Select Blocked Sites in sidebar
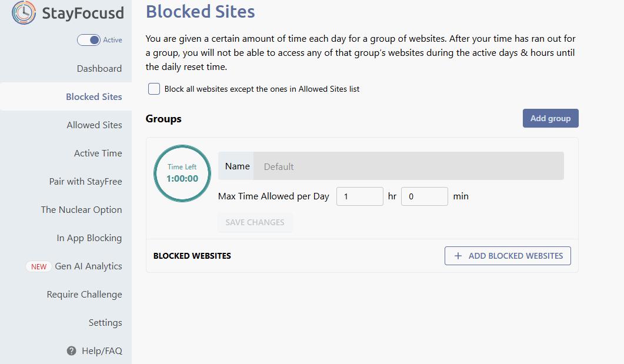The height and width of the screenshot is (364, 624). 94,97
